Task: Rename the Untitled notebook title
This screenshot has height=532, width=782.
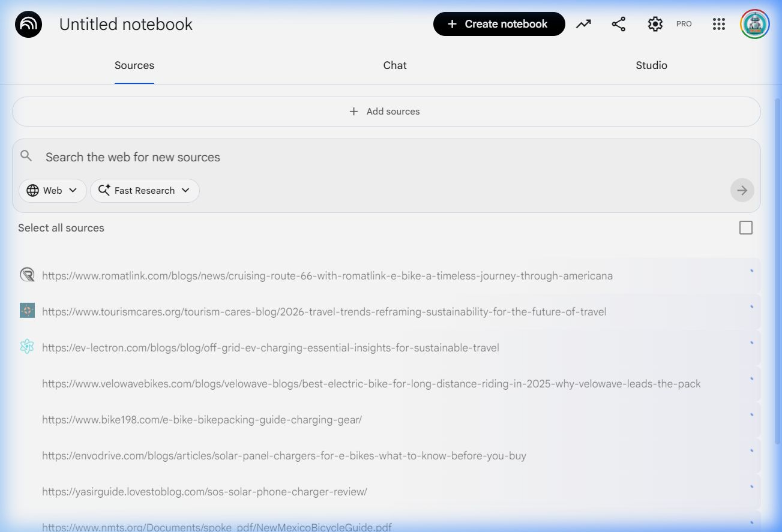Action: (126, 25)
